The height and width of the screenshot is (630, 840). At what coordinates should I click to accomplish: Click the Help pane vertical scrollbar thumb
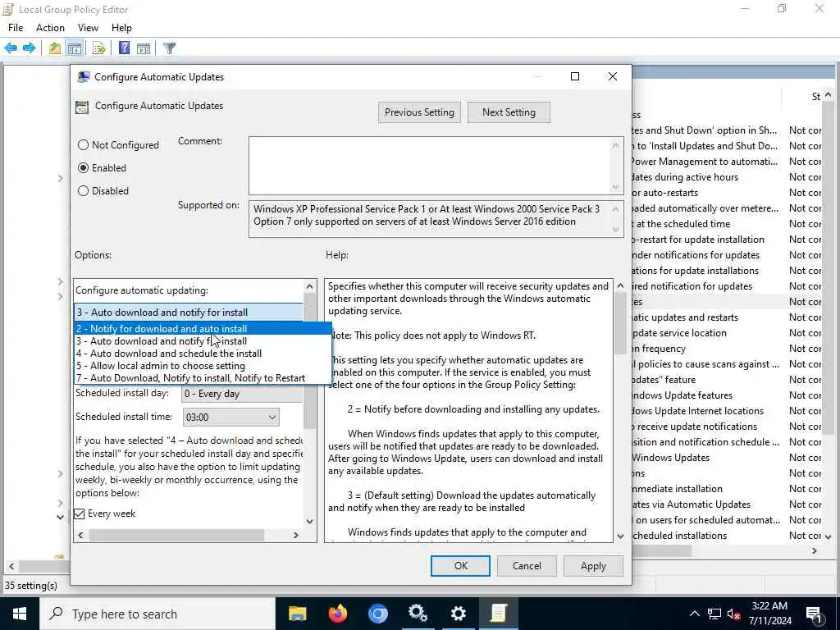pos(620,324)
